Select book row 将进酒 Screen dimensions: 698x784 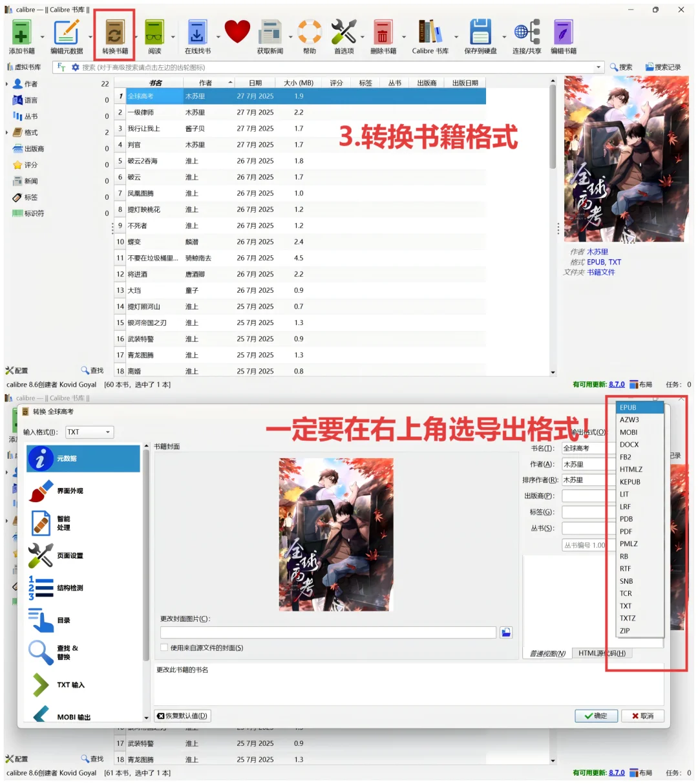click(300, 274)
